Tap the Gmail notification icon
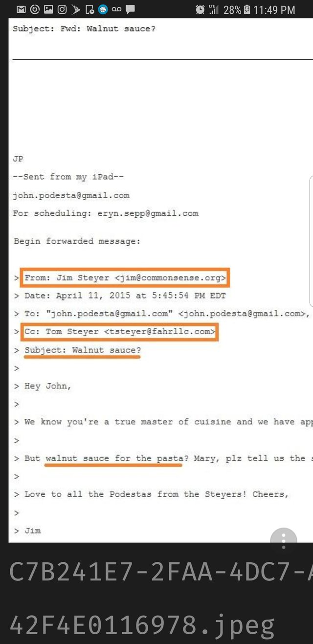 (x=21, y=9)
